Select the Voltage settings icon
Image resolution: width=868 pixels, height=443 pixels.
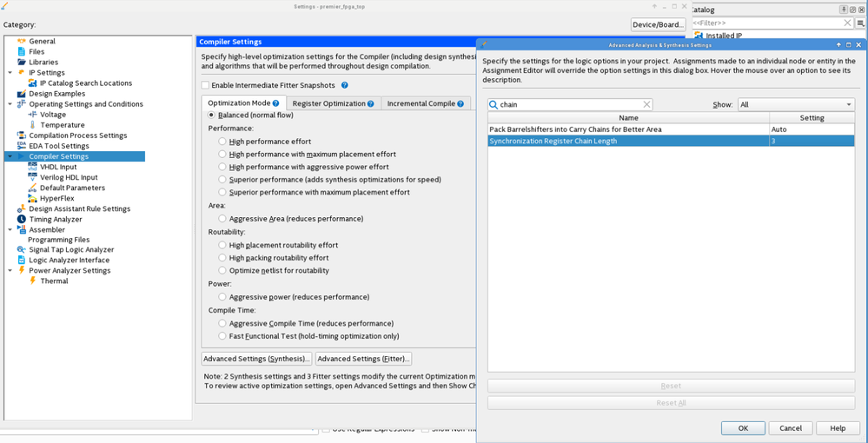coord(33,115)
